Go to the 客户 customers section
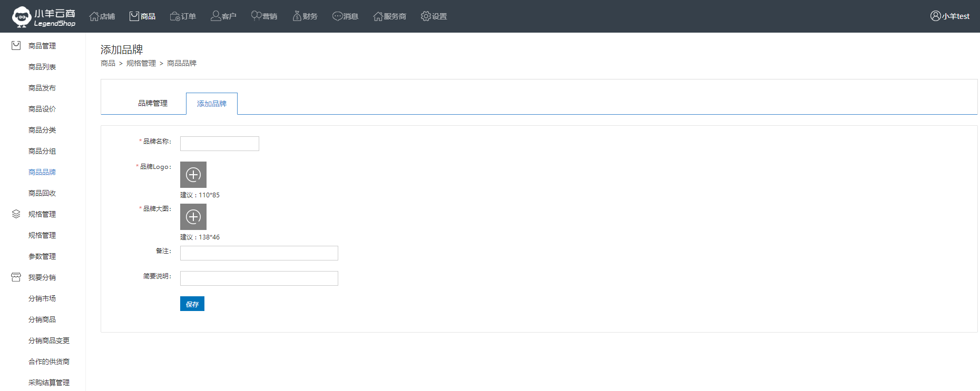Viewport: 980px width, 391px height. click(x=223, y=16)
